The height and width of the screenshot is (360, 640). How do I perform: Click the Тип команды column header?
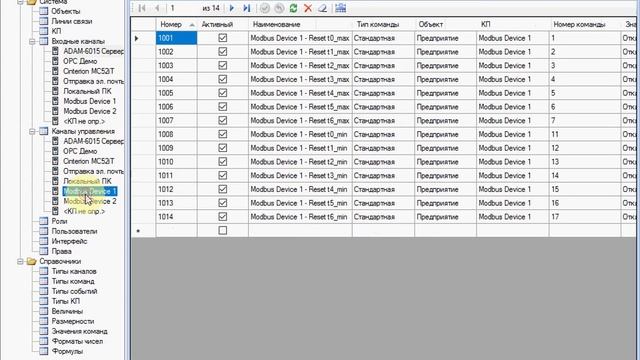coord(383,24)
